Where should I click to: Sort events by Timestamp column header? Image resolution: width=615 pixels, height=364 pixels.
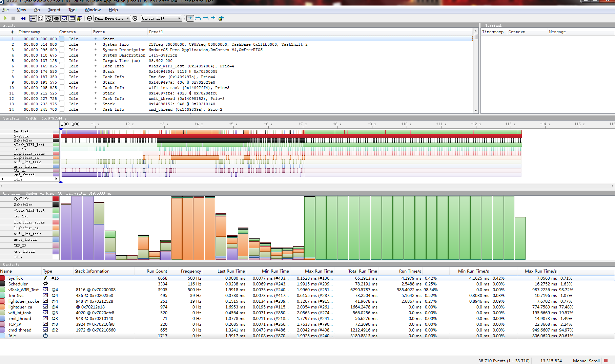coord(29,32)
